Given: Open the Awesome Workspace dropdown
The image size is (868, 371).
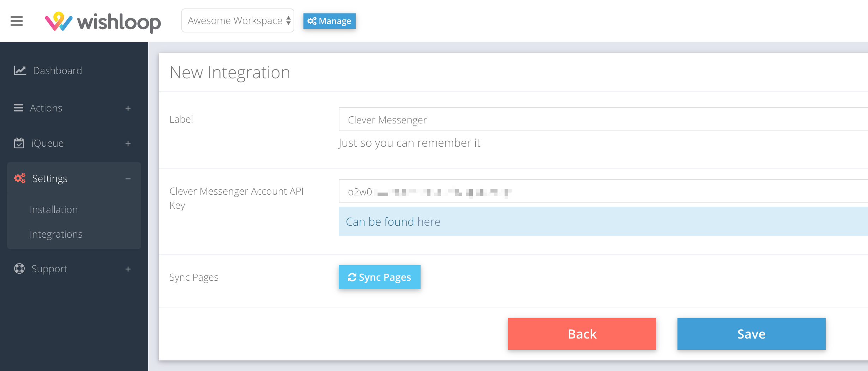Looking at the screenshot, I should click(238, 21).
